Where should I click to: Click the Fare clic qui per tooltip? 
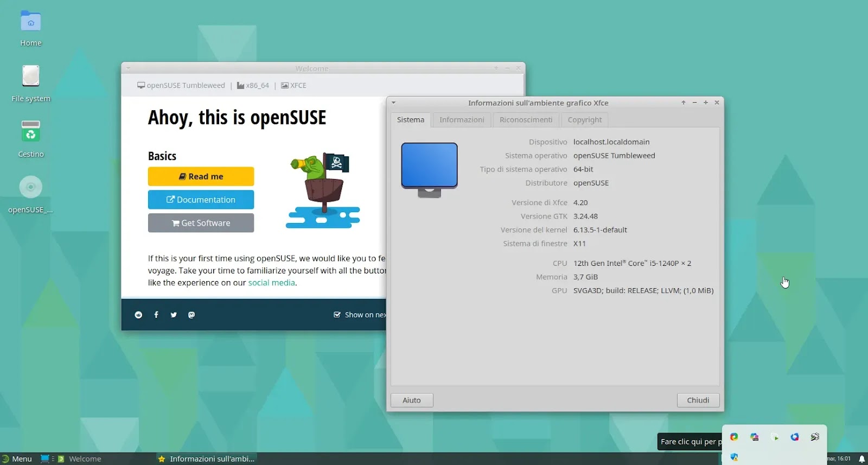click(690, 442)
